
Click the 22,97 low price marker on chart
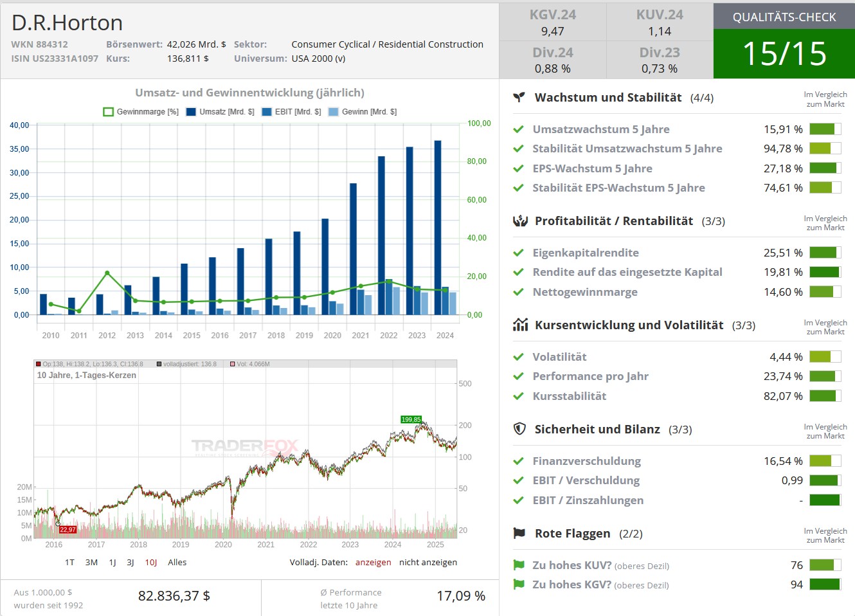(x=67, y=530)
